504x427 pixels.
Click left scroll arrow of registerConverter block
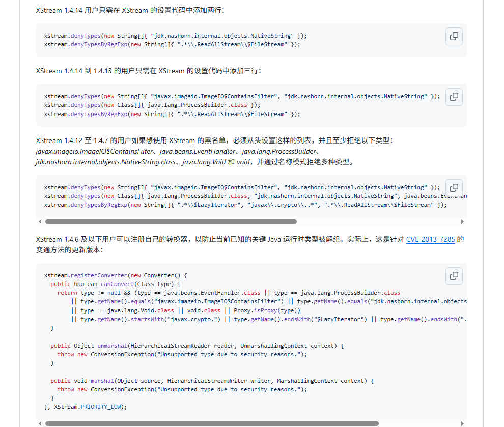pos(40,423)
